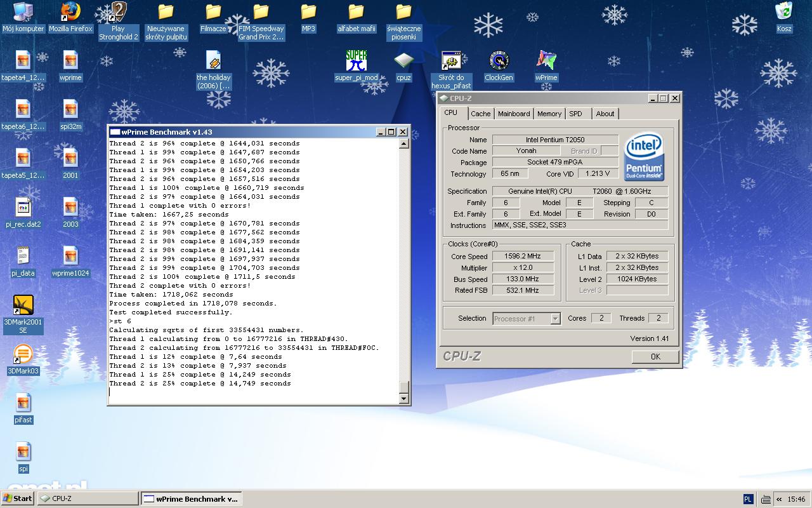
Task: Click keyboard icon in system tray
Action: click(x=766, y=499)
